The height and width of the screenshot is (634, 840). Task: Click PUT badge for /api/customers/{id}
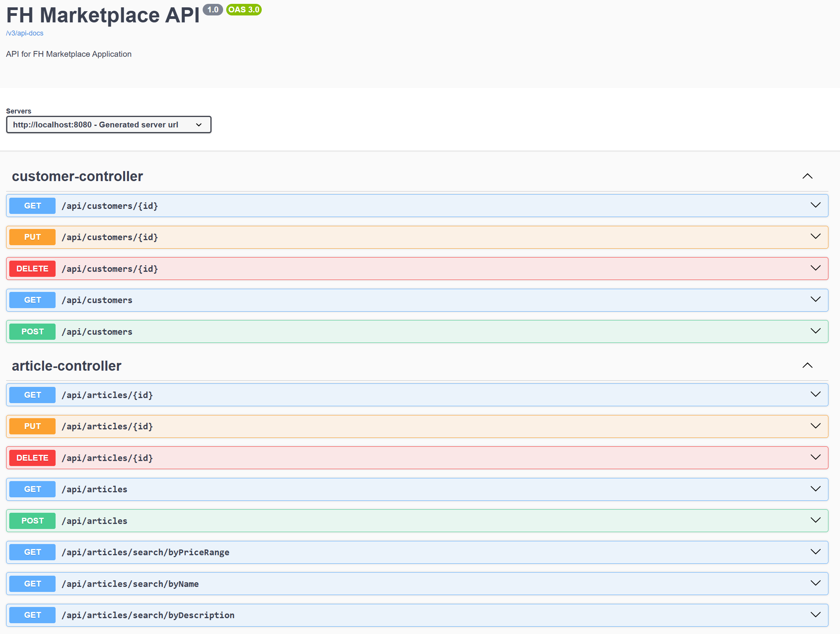click(32, 237)
